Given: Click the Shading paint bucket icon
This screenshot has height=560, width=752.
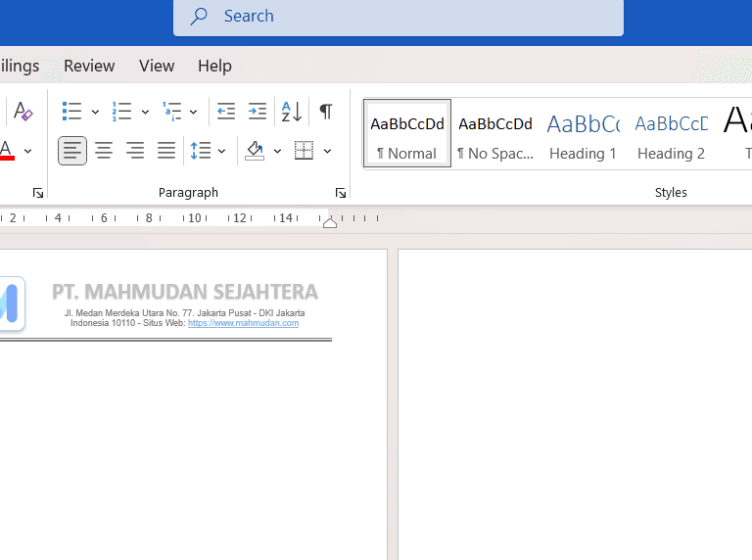Looking at the screenshot, I should [255, 151].
